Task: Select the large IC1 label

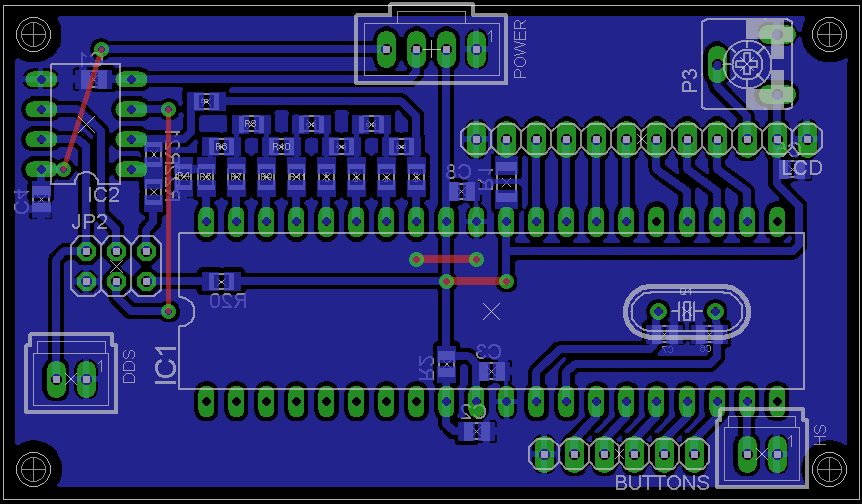Action: click(167, 365)
